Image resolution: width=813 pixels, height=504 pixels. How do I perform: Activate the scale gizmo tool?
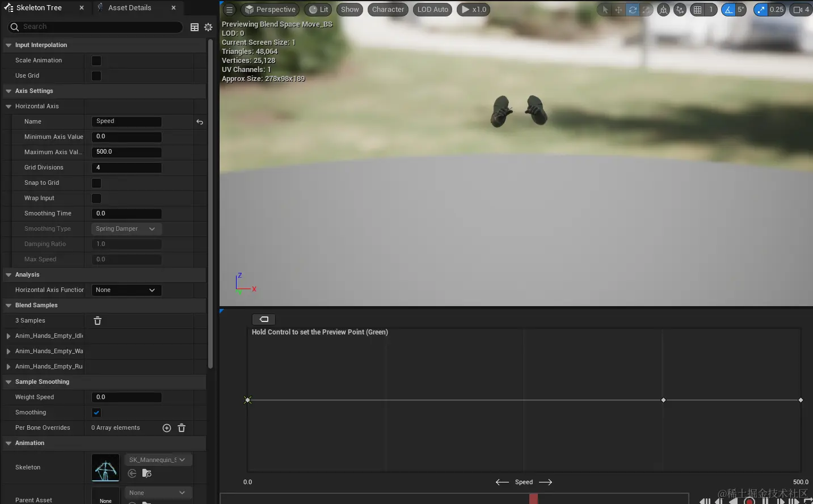[646, 10]
